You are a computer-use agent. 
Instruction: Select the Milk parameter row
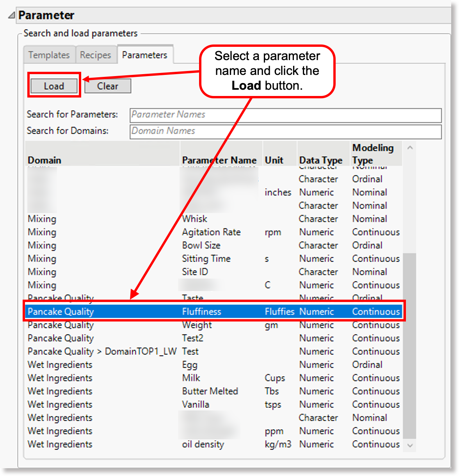(x=213, y=378)
